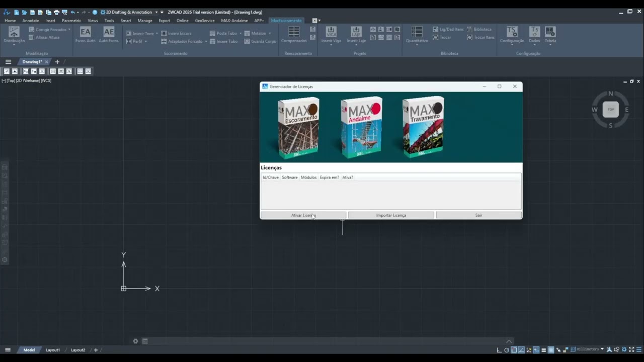Click the TOP face of the view cube
Viewport: 644px width, 362px height.
tap(611, 109)
